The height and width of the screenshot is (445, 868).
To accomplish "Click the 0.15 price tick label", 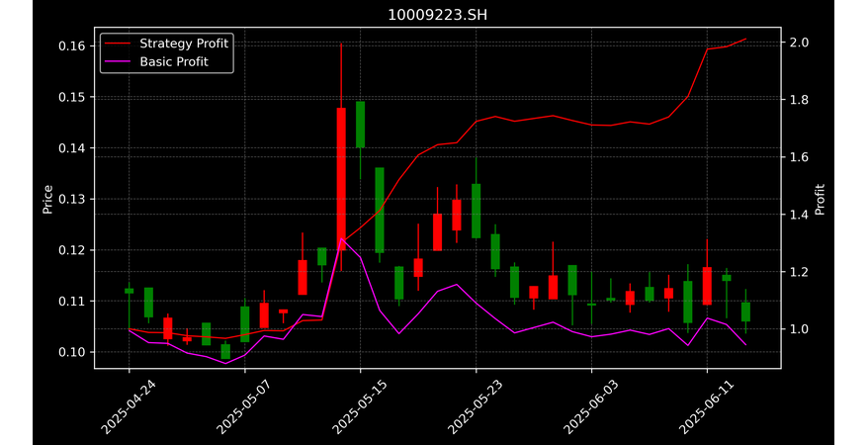I will pos(72,98).
